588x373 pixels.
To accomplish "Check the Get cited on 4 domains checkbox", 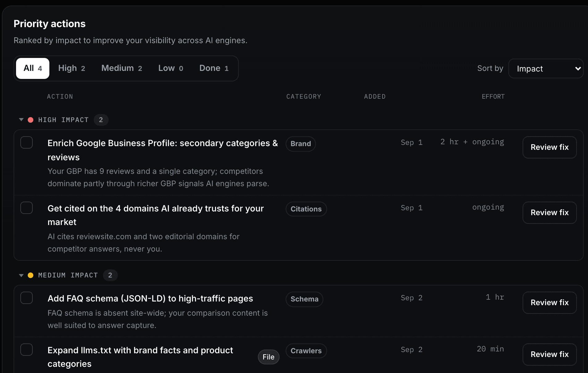I will (27, 208).
